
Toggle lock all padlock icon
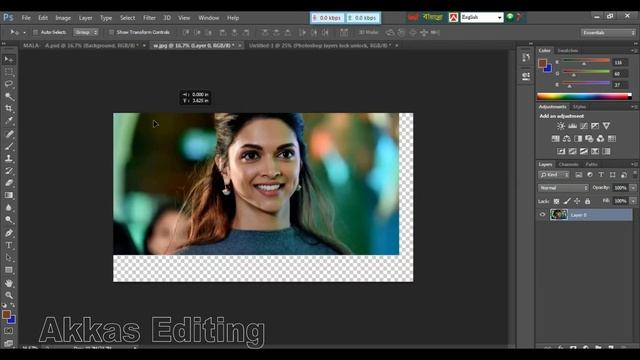pyautogui.click(x=587, y=201)
